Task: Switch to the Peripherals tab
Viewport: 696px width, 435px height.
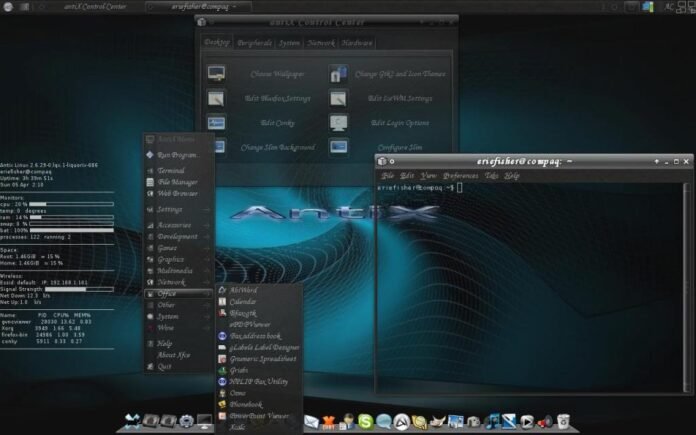Action: (255, 43)
